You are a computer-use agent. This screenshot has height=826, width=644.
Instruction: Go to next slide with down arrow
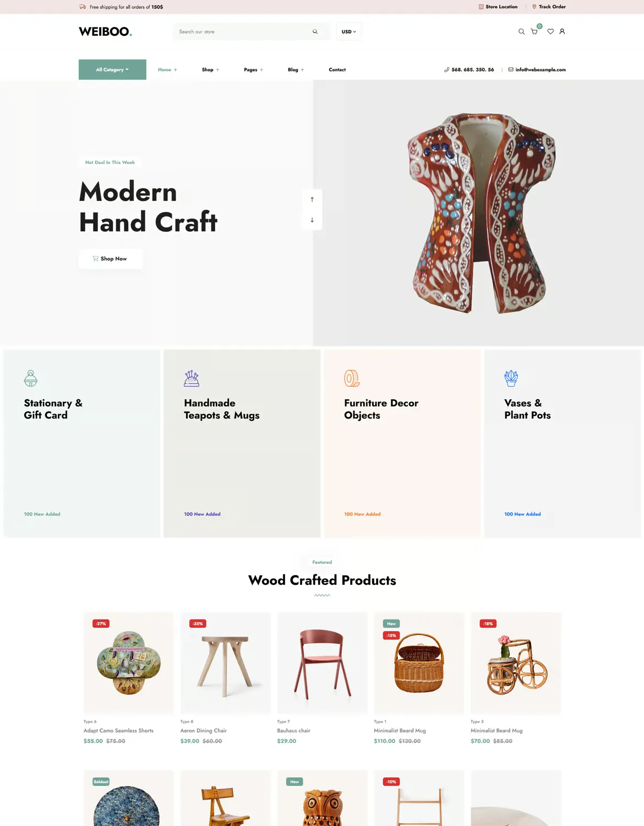click(x=312, y=220)
